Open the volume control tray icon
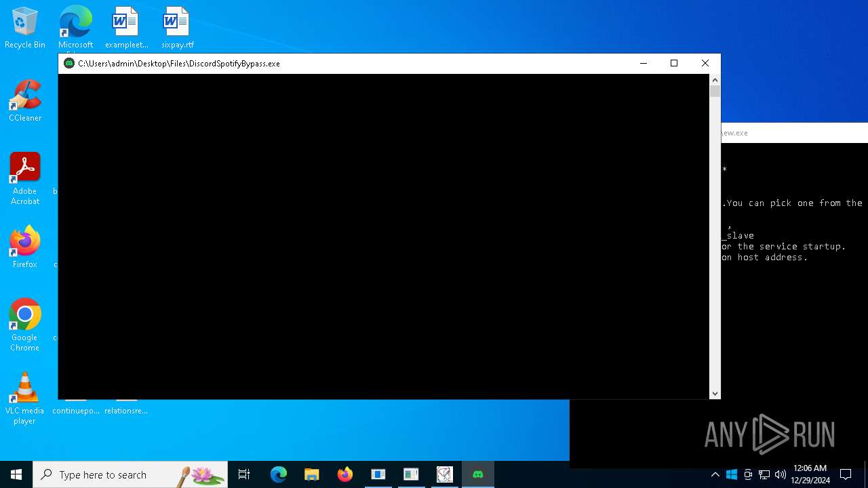Screen dimensions: 868x488 tap(781, 474)
